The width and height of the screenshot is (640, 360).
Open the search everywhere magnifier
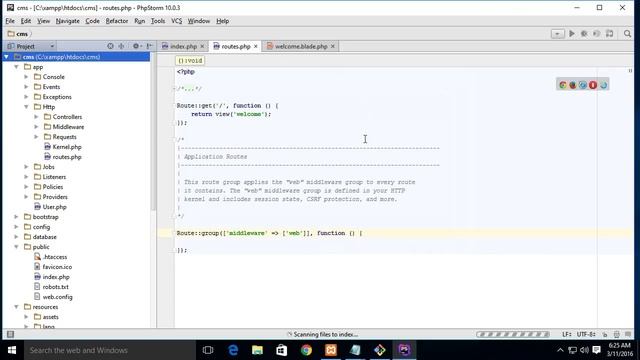pyautogui.click(x=627, y=34)
